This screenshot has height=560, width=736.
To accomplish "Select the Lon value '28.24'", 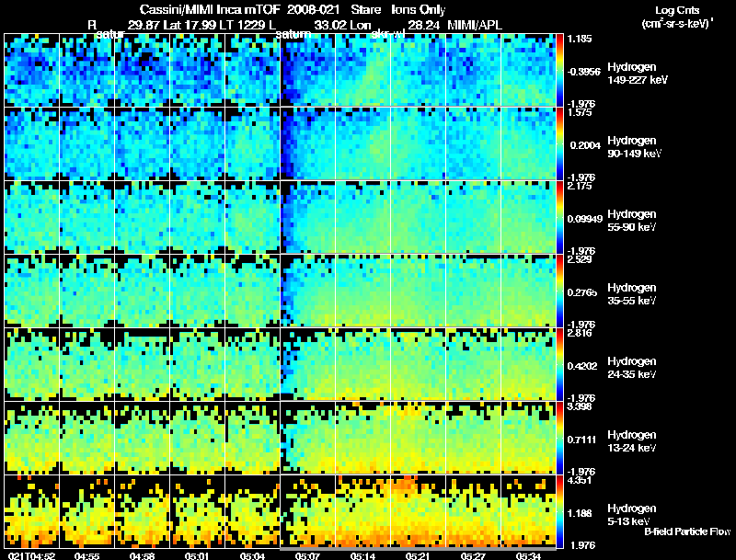I will pyautogui.click(x=423, y=26).
